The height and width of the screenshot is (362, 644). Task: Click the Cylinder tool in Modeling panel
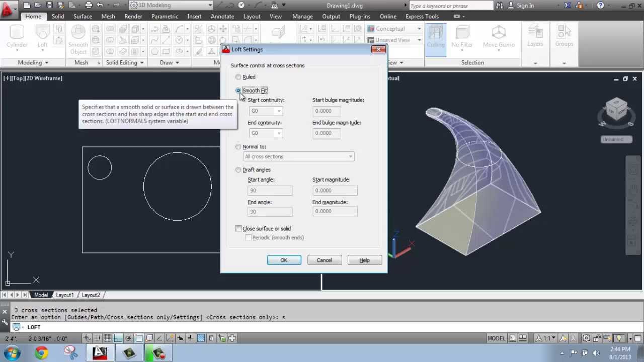click(17, 37)
